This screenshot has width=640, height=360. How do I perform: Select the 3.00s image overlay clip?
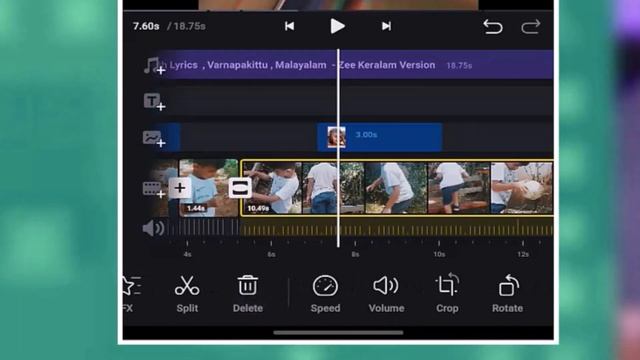pos(380,137)
